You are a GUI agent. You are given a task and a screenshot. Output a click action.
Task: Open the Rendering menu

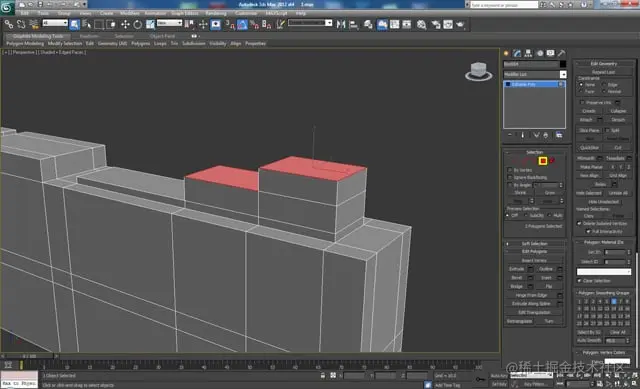point(216,13)
